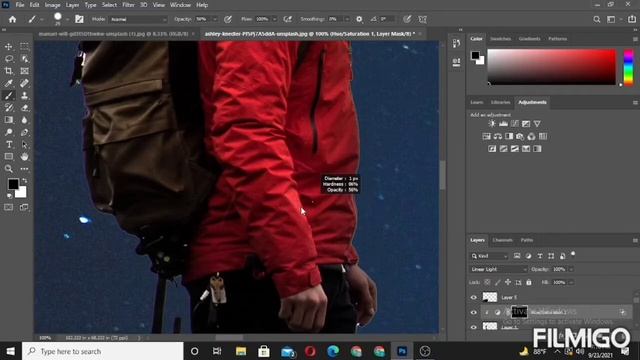Screen dimensions: 640x360
Task: Open symmetry paint options butterfly icon
Action: 423,19
